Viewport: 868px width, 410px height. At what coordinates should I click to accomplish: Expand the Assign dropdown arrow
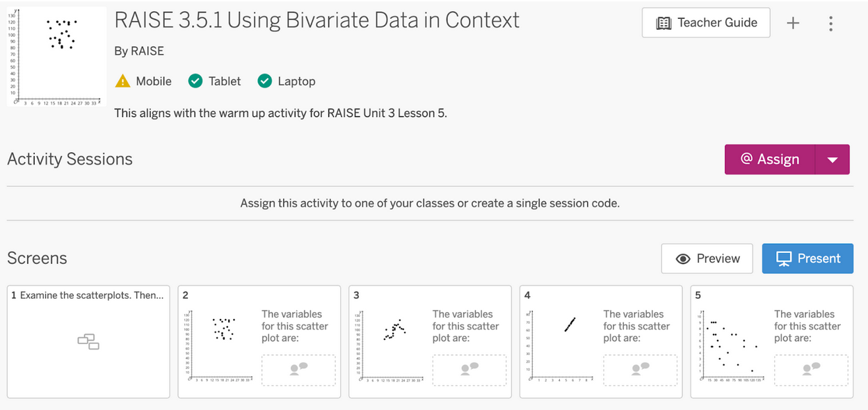[833, 160]
